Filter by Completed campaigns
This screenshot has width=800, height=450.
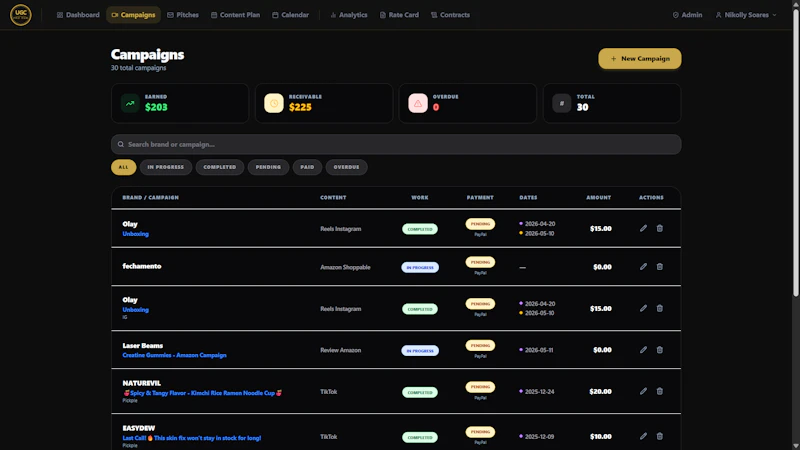[x=220, y=167]
